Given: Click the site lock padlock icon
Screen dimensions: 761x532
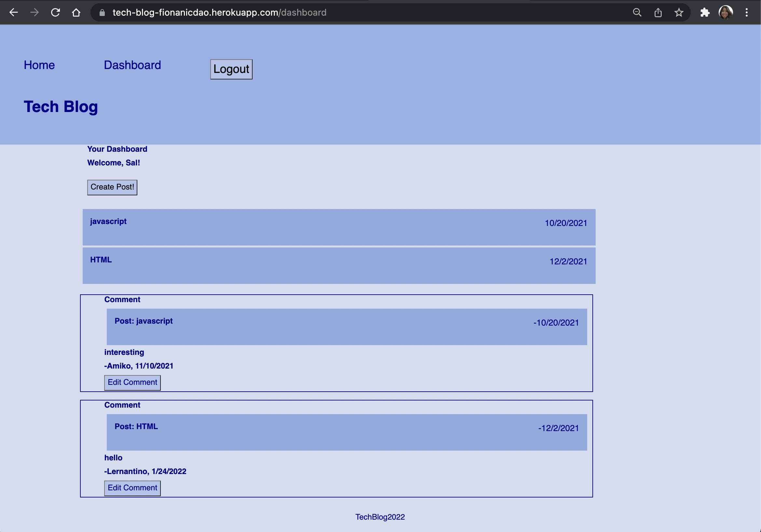Looking at the screenshot, I should 102,13.
